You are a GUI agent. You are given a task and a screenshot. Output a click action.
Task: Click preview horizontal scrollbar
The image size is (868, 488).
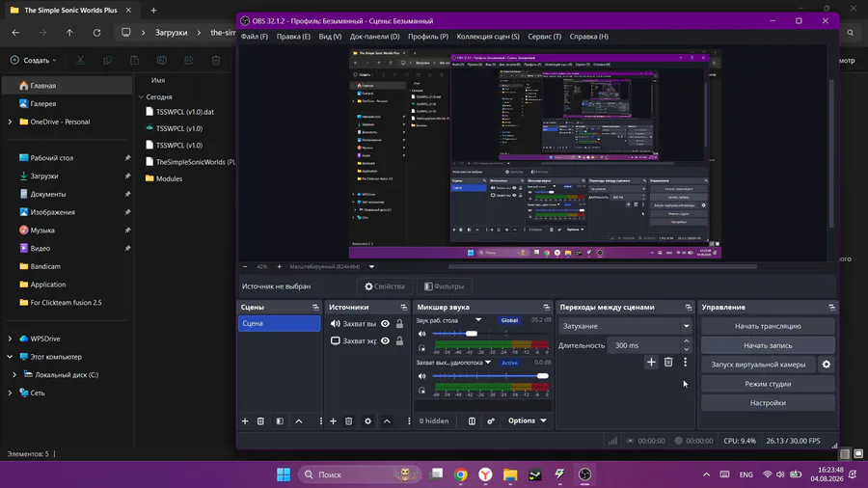pos(602,267)
